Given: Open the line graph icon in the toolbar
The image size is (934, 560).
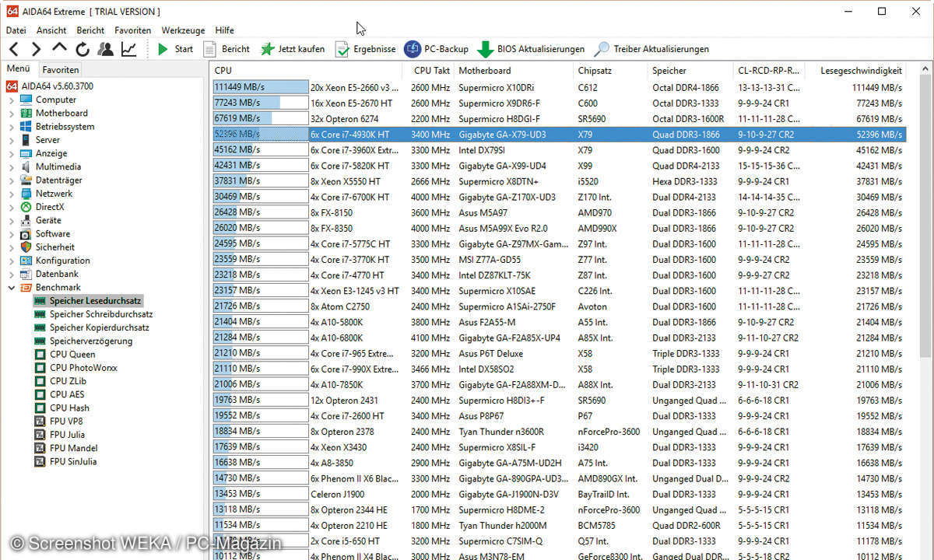Looking at the screenshot, I should [129, 49].
